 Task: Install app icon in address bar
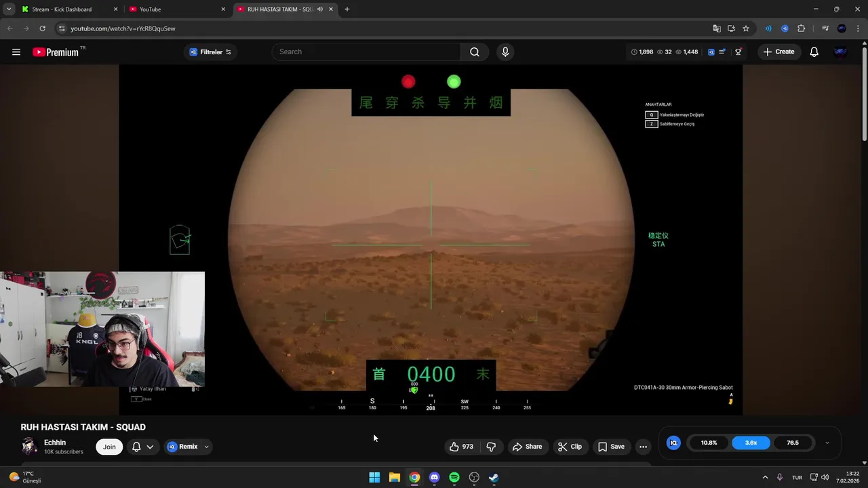click(x=731, y=28)
